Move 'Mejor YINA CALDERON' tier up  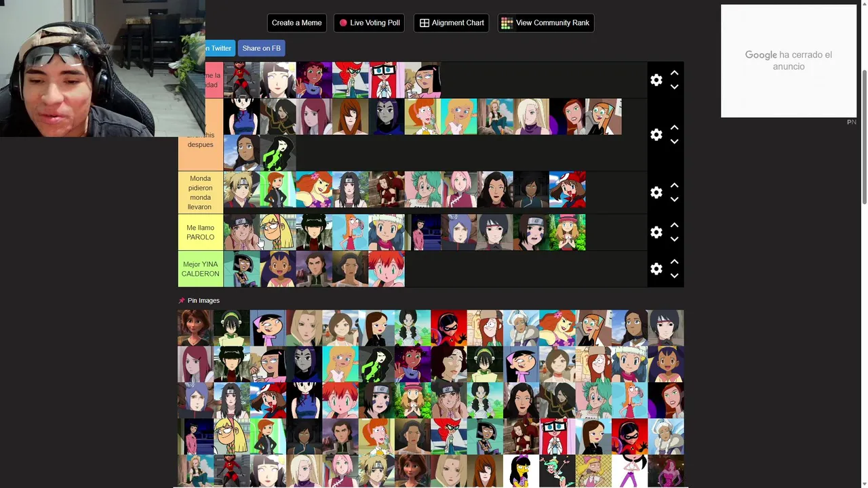(x=674, y=262)
